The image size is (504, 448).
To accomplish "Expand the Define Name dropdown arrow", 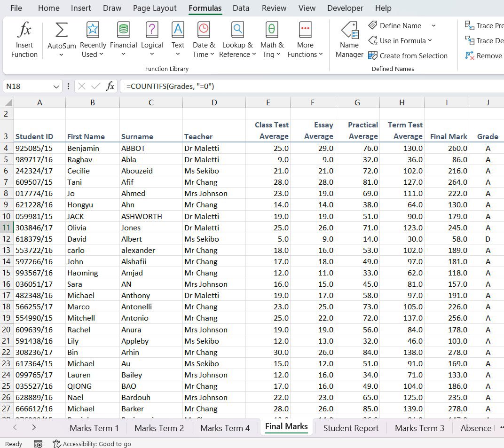I will click(433, 25).
